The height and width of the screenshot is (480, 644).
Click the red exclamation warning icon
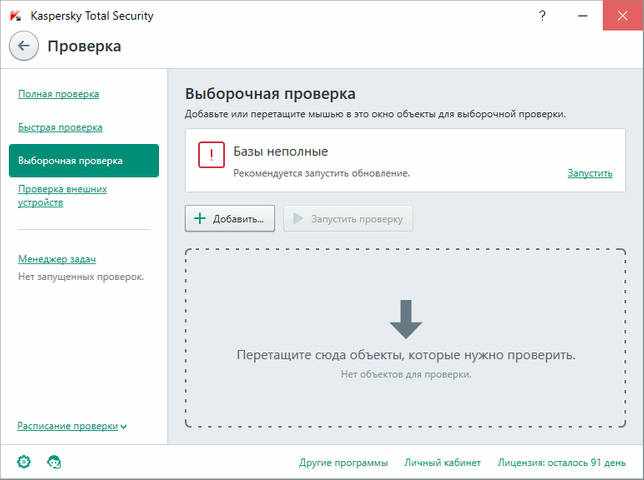click(x=212, y=155)
